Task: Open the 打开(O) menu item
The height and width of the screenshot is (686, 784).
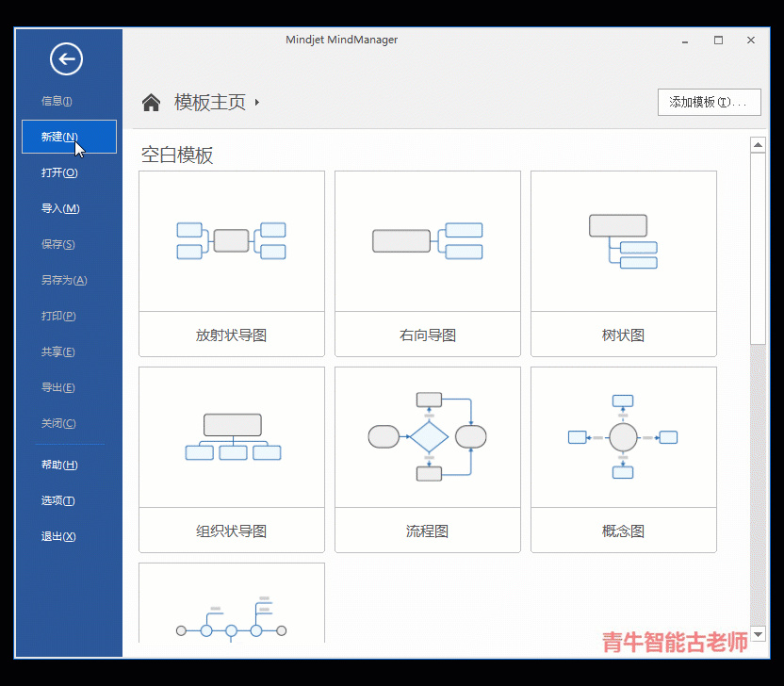Action: click(x=59, y=172)
